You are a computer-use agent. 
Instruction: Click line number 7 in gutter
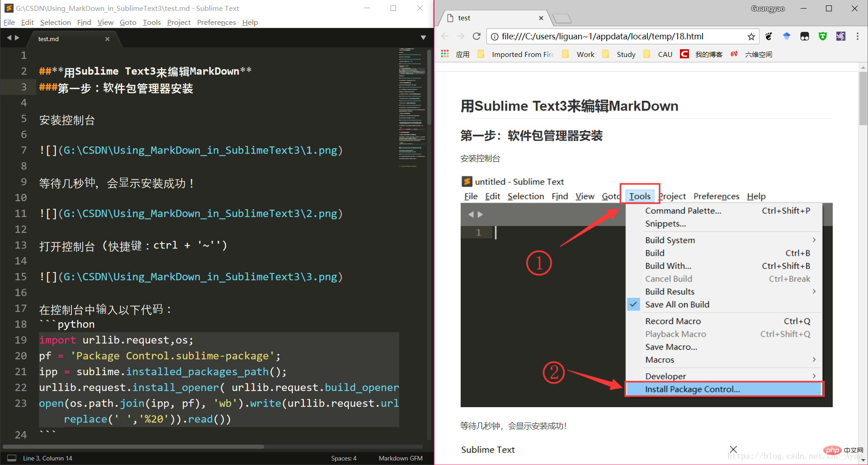[24, 150]
